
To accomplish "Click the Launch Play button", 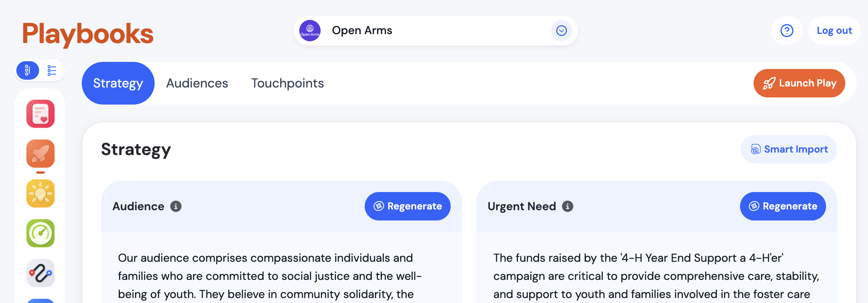I will click(799, 83).
